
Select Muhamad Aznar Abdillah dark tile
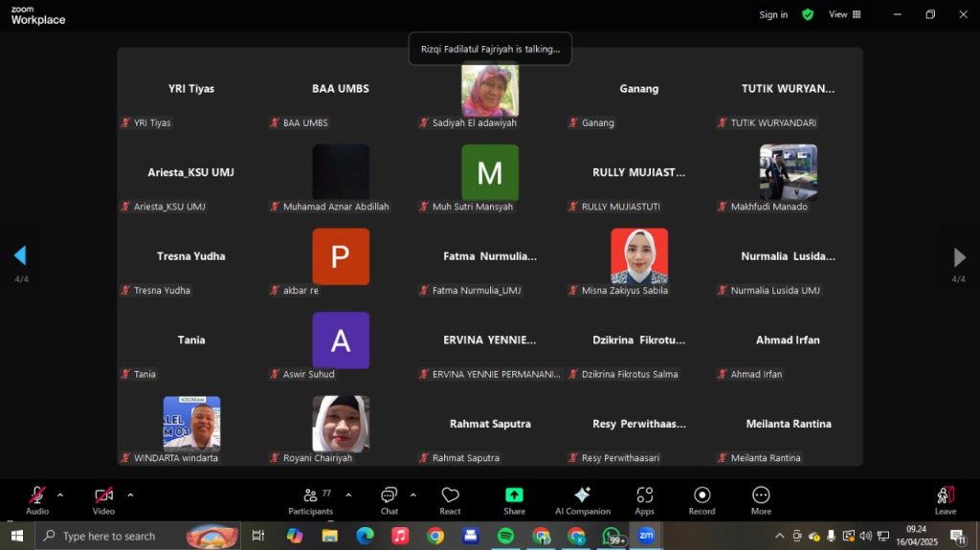pos(341,172)
